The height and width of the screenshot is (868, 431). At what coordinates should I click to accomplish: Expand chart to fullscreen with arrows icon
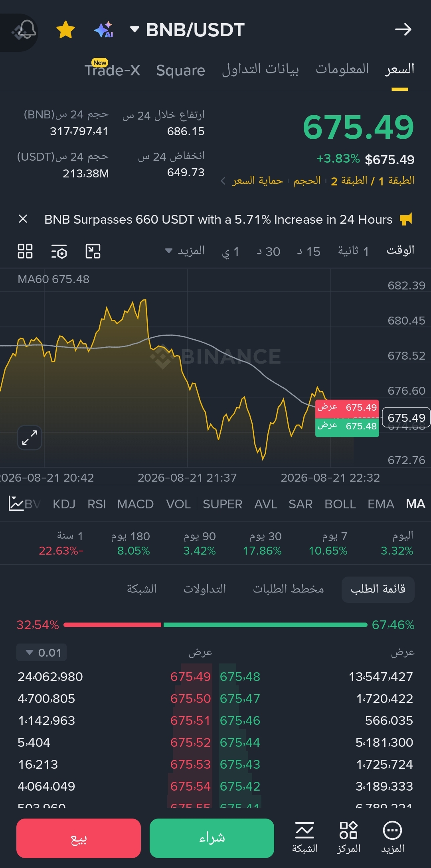(30, 437)
